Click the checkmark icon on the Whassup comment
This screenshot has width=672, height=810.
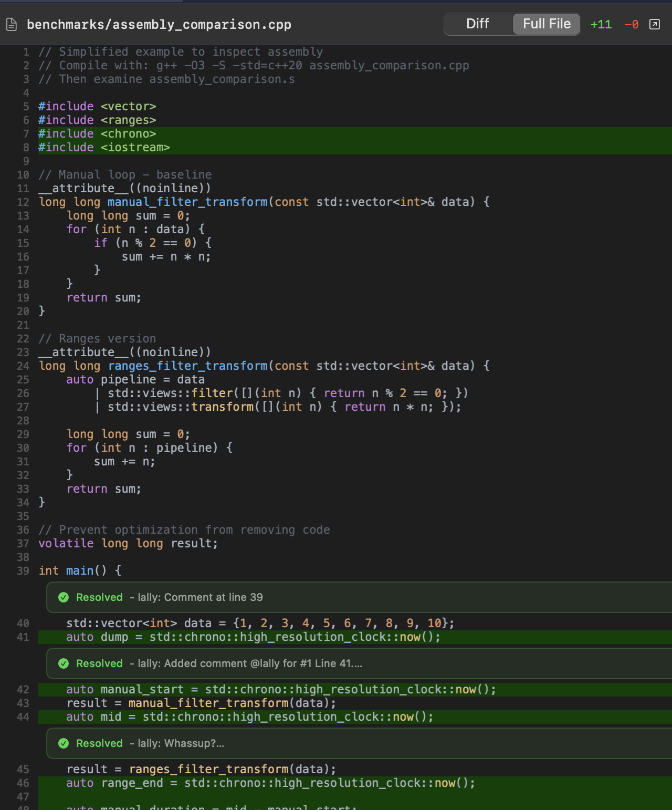(x=64, y=743)
